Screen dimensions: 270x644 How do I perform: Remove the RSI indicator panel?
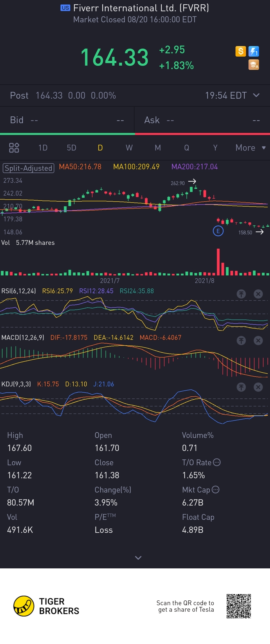click(258, 294)
